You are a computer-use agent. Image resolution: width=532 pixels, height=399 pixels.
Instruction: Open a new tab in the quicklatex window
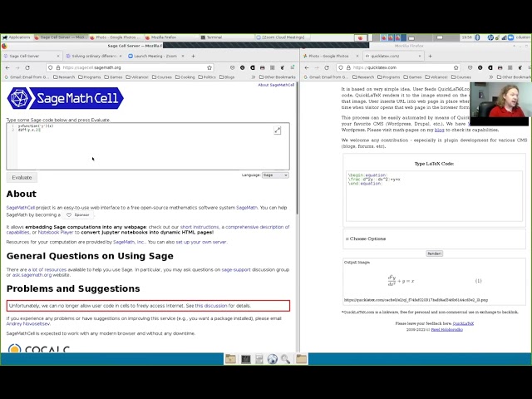(x=431, y=56)
